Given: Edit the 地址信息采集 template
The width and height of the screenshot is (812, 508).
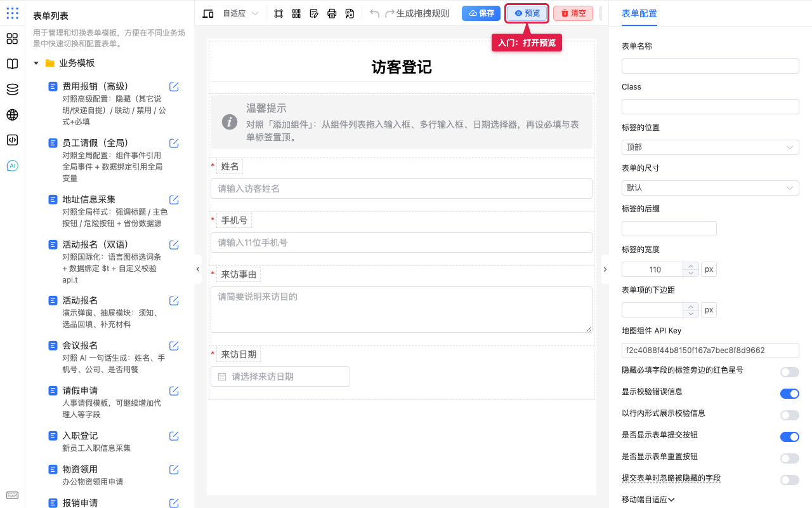Looking at the screenshot, I should (x=174, y=200).
